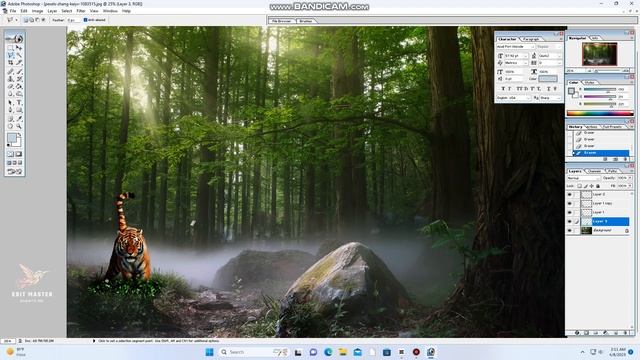This screenshot has width=640, height=360.
Task: Select the Healing Brush tool
Action: (11, 71)
